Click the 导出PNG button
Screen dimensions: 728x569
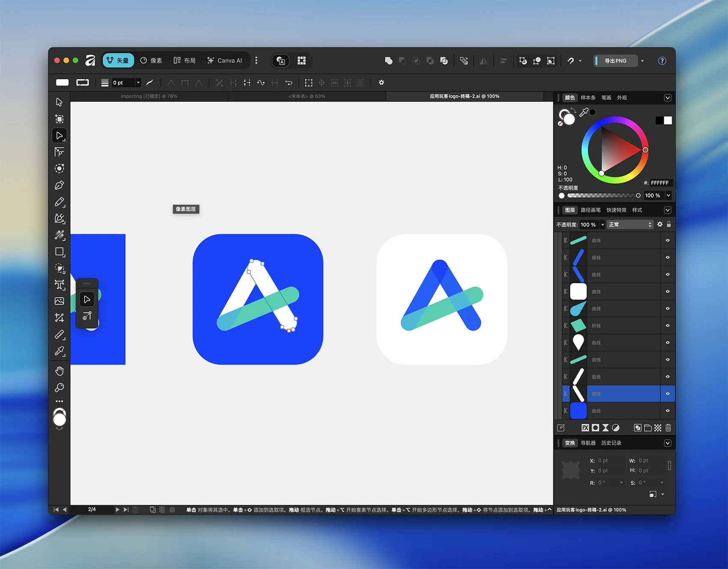[615, 61]
